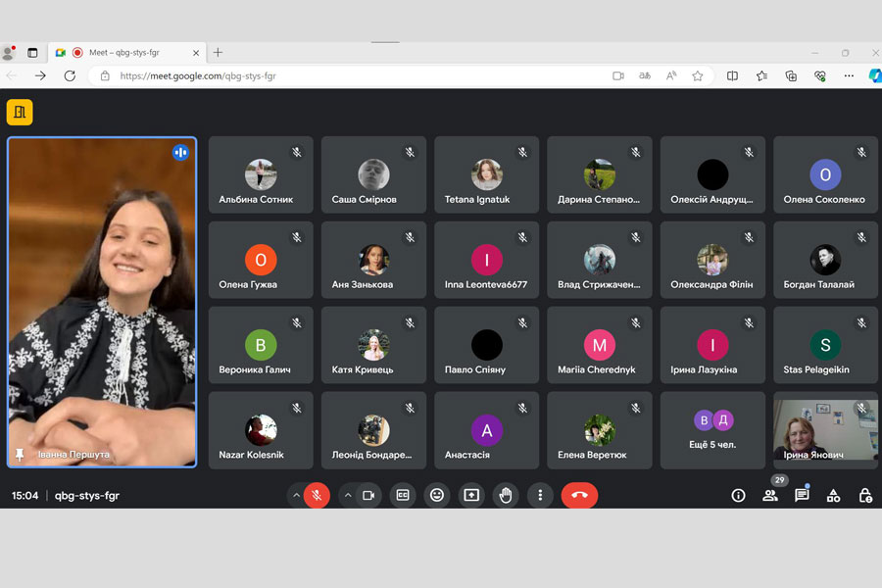Viewport: 882px width, 588px height.
Task: Open Read aloud icon in address bar
Action: (x=671, y=76)
